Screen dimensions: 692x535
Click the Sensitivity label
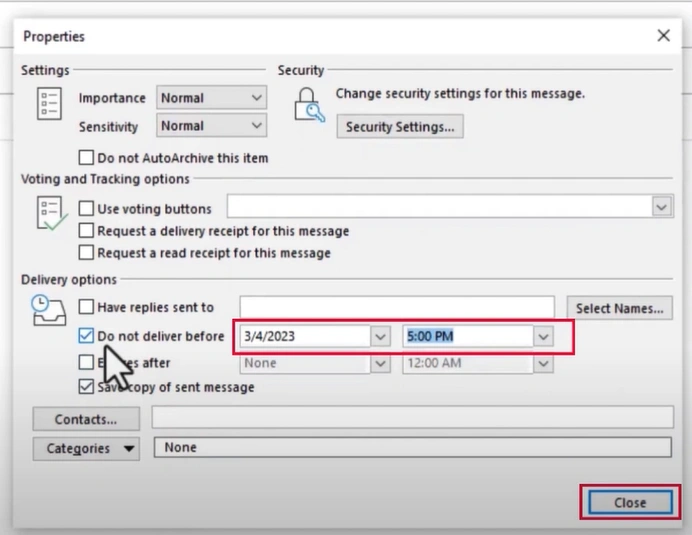click(108, 127)
